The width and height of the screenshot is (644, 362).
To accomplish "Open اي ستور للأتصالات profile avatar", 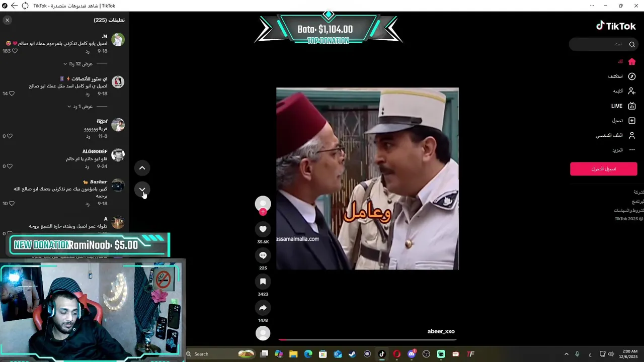I will (118, 81).
